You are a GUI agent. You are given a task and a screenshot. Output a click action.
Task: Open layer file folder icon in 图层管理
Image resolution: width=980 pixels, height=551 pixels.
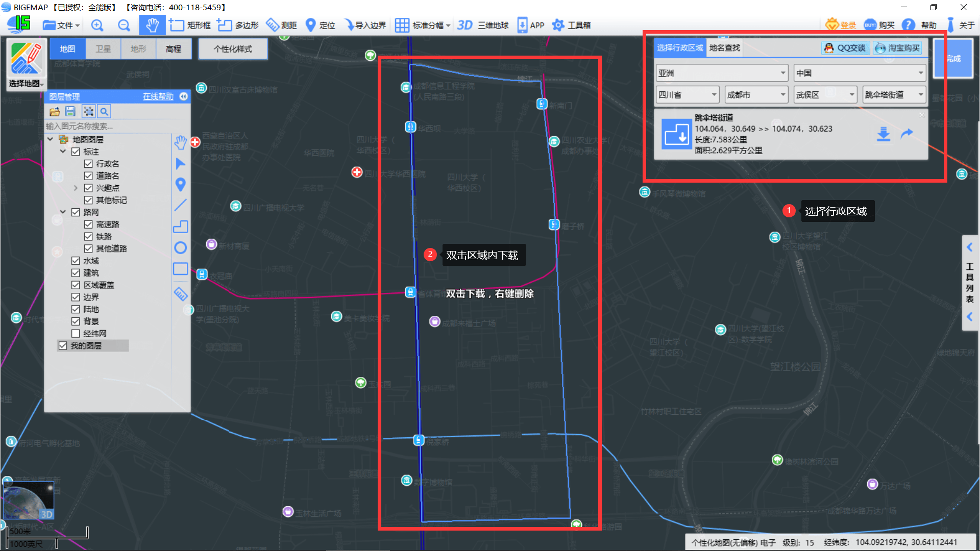click(x=55, y=111)
